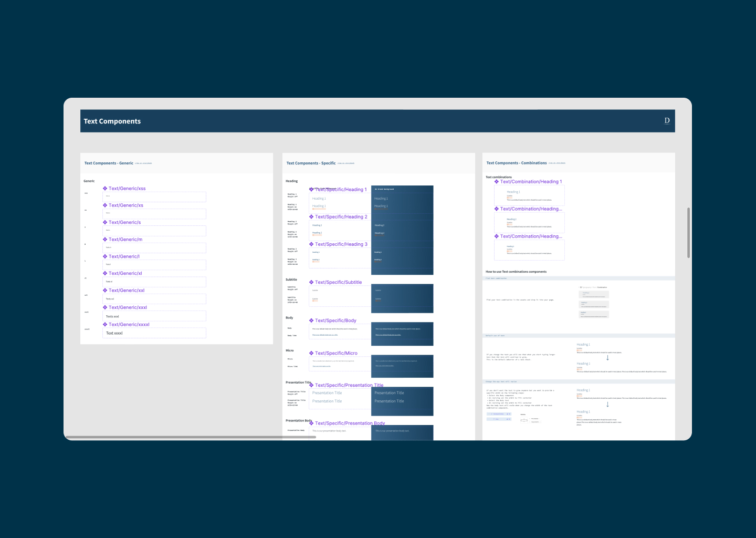The height and width of the screenshot is (538, 756).
Task: Click the D logo in the header
Action: tap(667, 121)
